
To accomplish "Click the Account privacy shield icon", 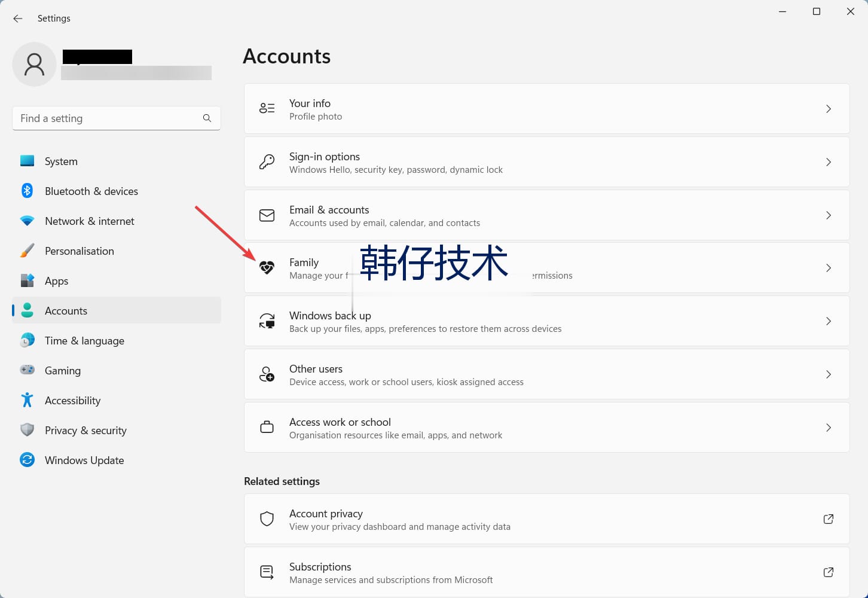I will tap(267, 519).
